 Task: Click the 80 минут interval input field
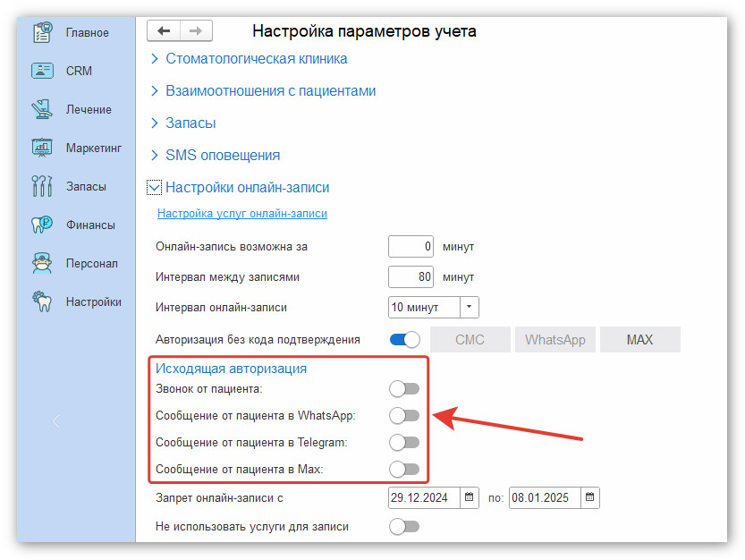point(411,276)
